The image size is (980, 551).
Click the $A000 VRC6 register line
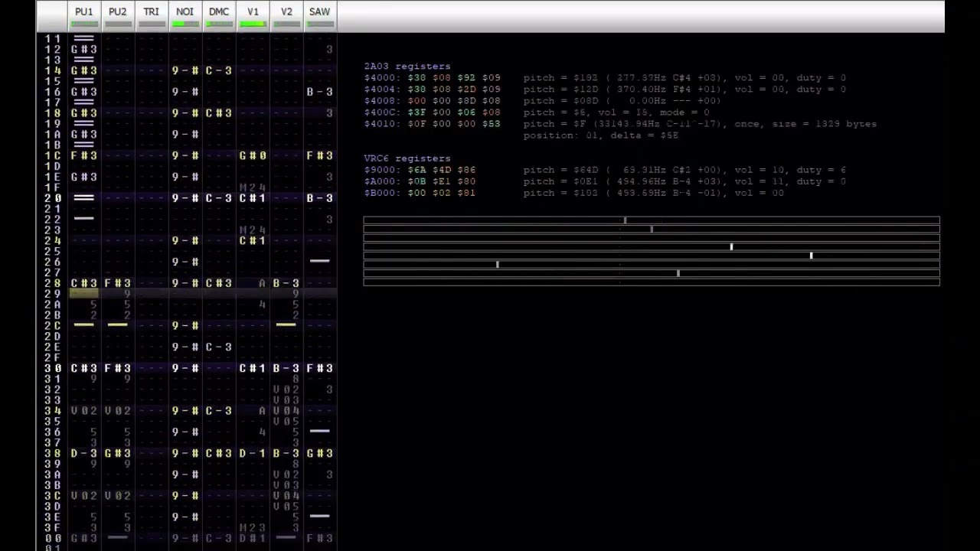point(605,181)
